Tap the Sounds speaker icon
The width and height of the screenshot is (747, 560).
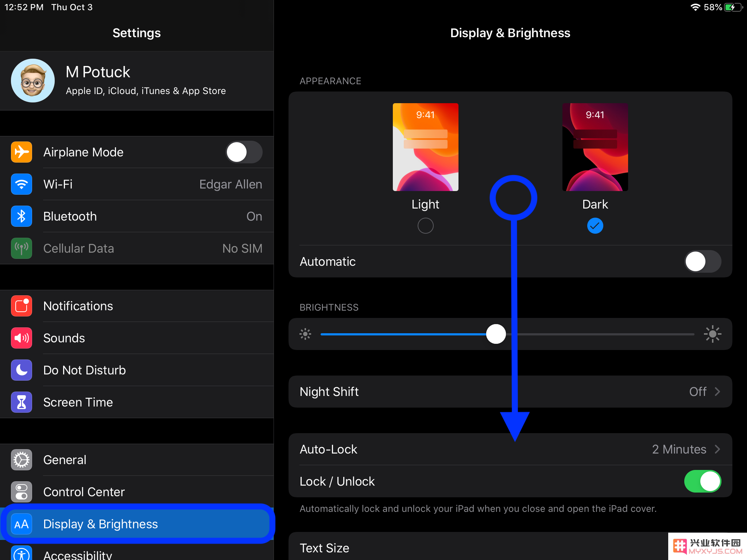(x=22, y=338)
